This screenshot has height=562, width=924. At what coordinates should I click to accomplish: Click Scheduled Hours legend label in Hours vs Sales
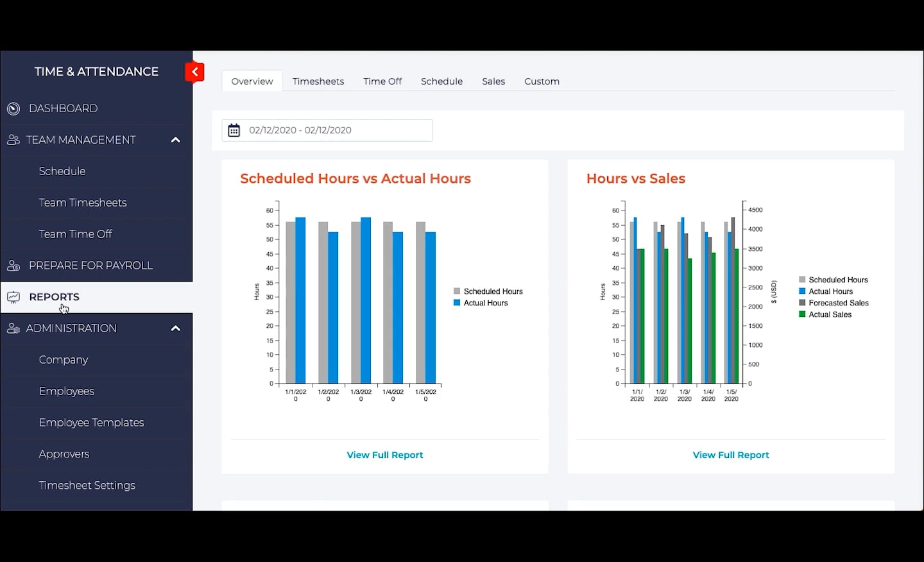[838, 280]
